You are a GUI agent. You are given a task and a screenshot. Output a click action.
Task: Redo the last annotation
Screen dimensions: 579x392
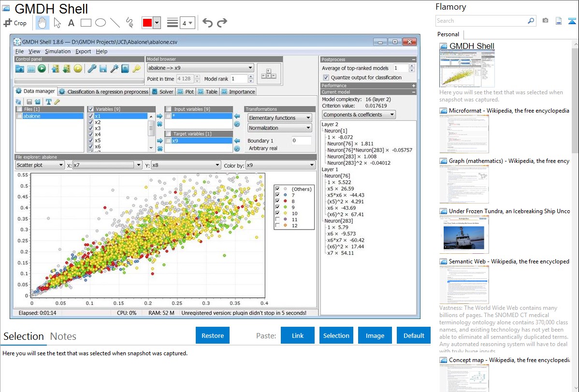point(222,23)
